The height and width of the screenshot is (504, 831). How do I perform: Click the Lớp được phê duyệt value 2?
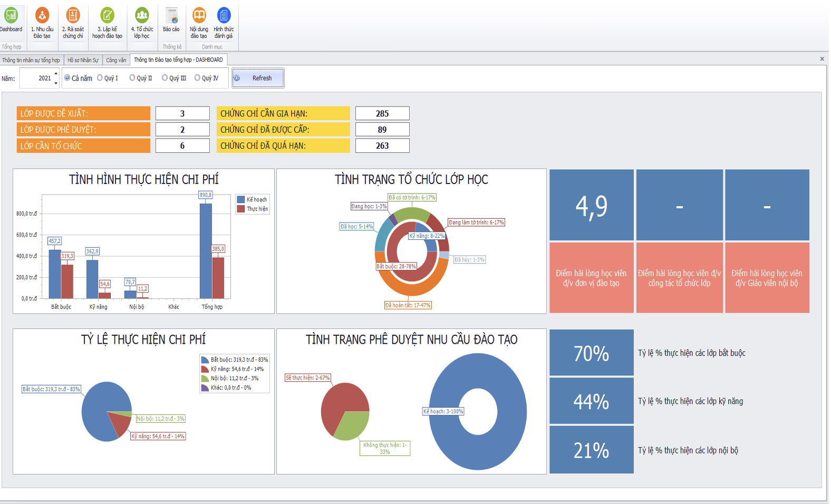click(x=182, y=130)
